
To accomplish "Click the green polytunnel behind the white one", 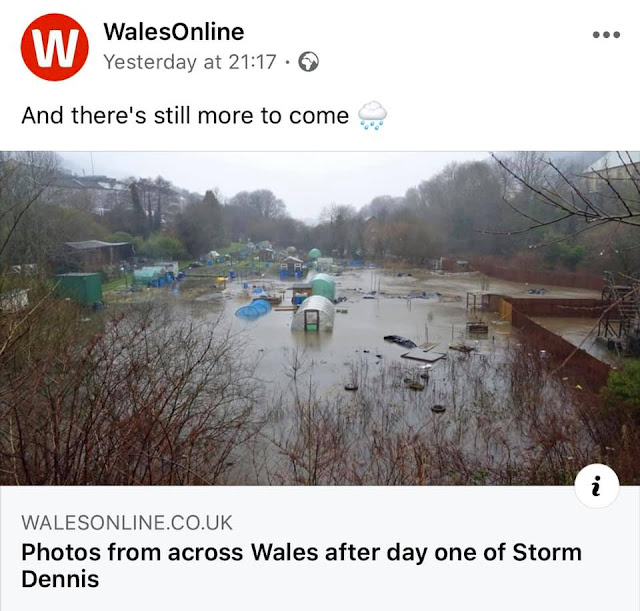I will click(323, 286).
